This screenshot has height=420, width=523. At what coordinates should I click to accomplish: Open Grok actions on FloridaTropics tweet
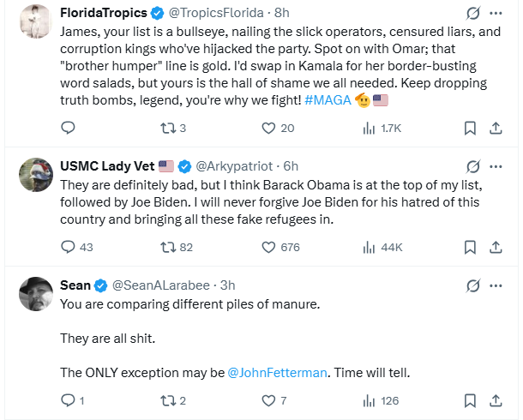pos(471,14)
